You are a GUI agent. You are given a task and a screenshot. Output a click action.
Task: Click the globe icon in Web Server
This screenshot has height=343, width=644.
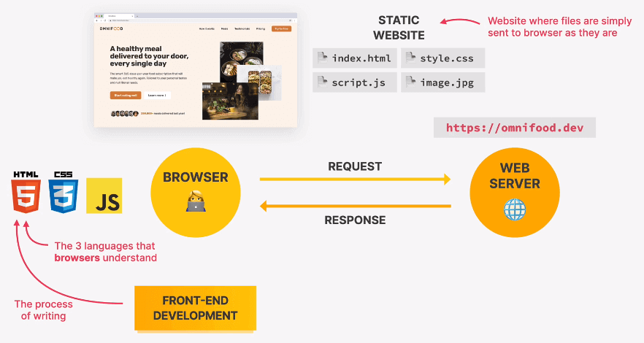coord(514,209)
